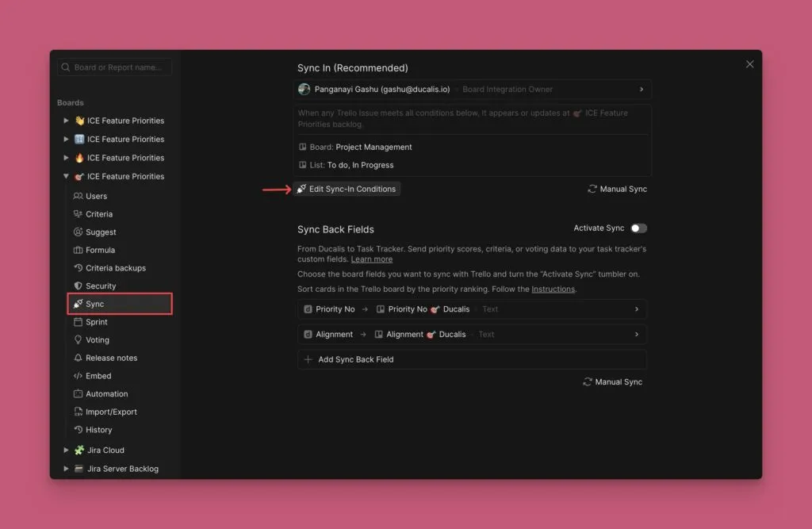Click the Release notes bell icon

[x=78, y=358]
